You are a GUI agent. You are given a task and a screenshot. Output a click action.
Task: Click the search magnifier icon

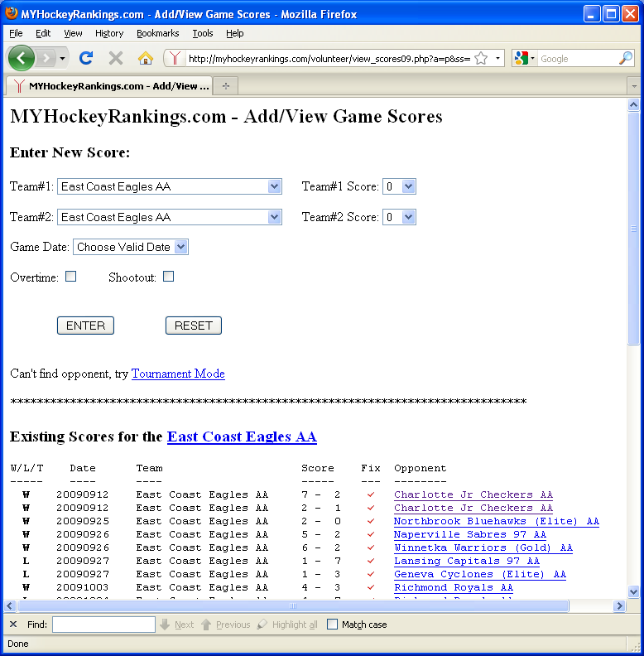point(626,58)
